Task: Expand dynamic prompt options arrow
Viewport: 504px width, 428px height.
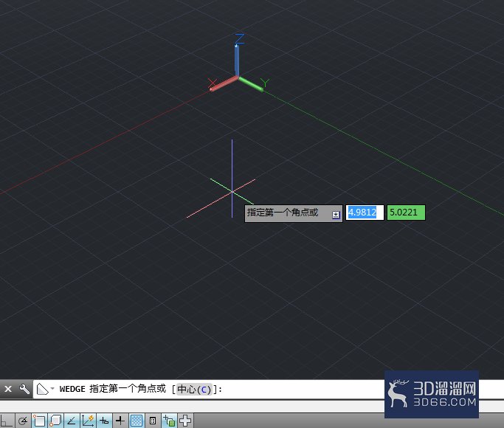Action: (336, 215)
